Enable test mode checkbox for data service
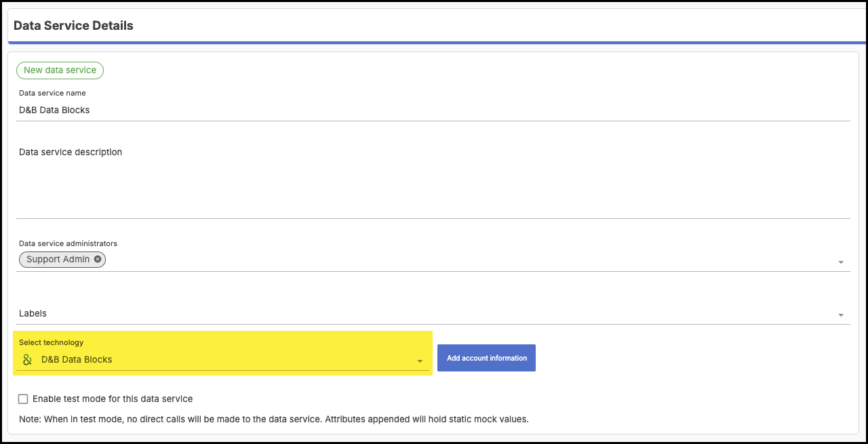Screen dimensions: 868x444 (24, 399)
